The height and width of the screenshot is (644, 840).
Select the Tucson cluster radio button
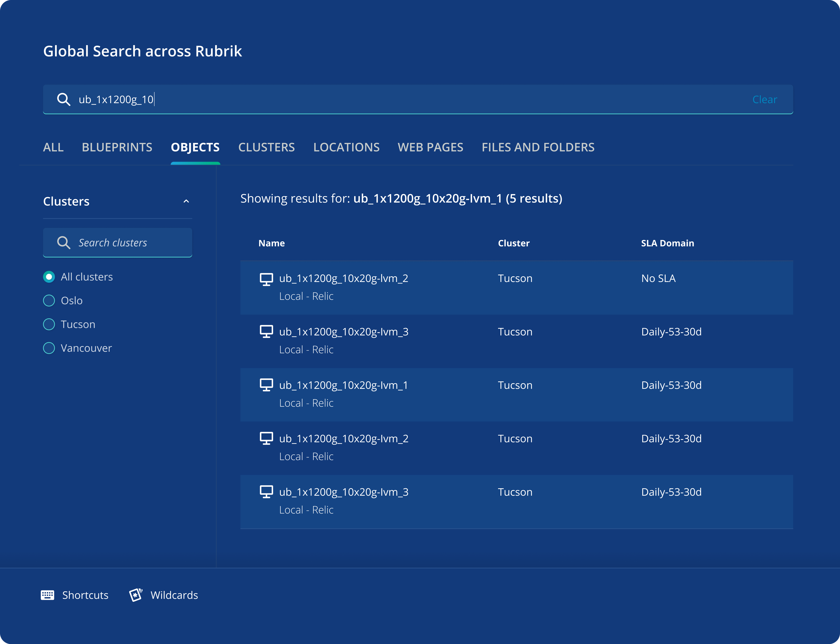pyautogui.click(x=49, y=324)
